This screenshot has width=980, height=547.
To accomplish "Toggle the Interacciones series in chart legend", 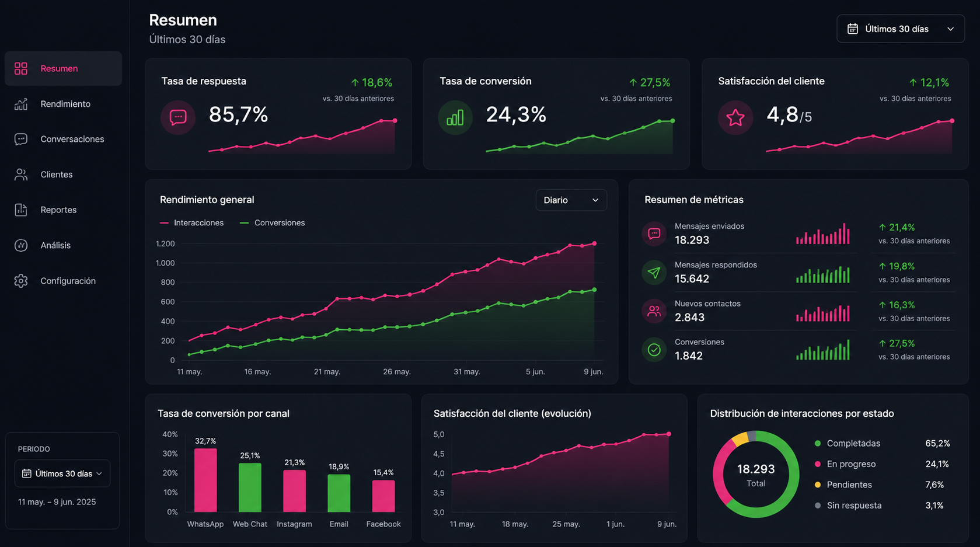I will [192, 223].
